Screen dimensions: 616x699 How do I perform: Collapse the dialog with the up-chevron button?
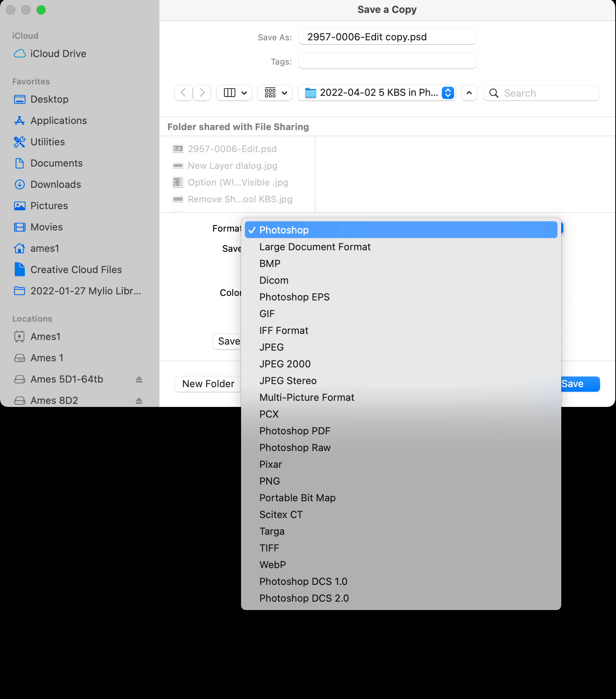pyautogui.click(x=469, y=93)
